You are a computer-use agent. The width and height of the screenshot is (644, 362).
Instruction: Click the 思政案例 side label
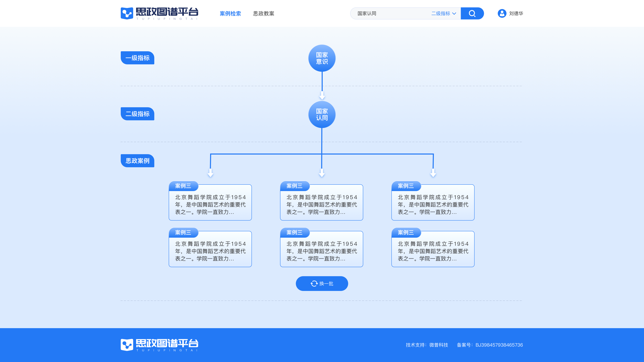coord(137,161)
